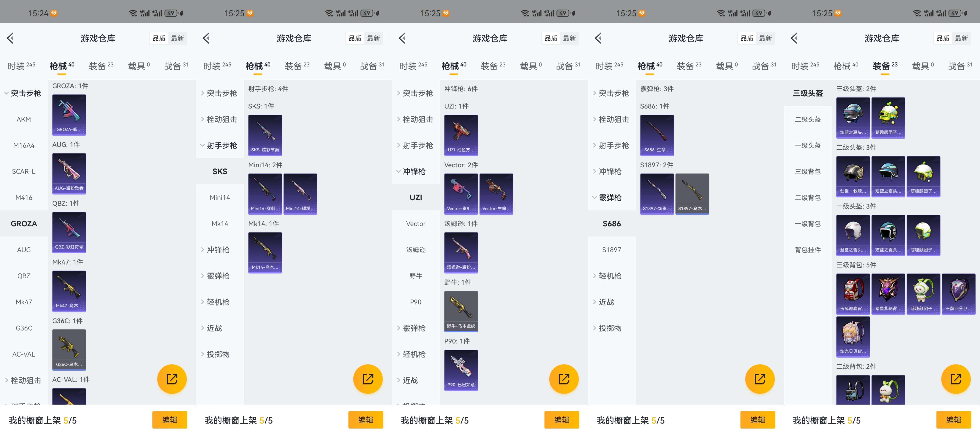Screen dimensions: 980x435
Task: Select AKM in the assault rifle sidebar
Action: 24,119
